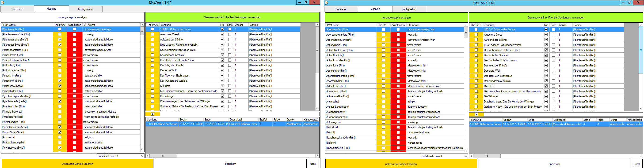This screenshot has width=644, height=168.
Task: Click 'motoring' EIT-Genre cell in right window
Action: tap(435, 122)
